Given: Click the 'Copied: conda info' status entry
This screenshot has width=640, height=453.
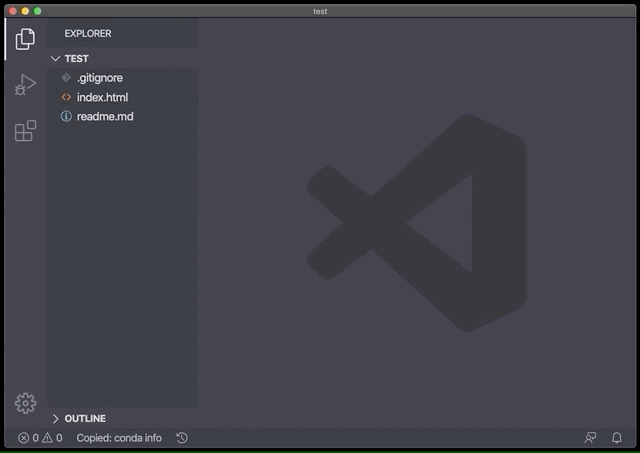Looking at the screenshot, I should [119, 438].
